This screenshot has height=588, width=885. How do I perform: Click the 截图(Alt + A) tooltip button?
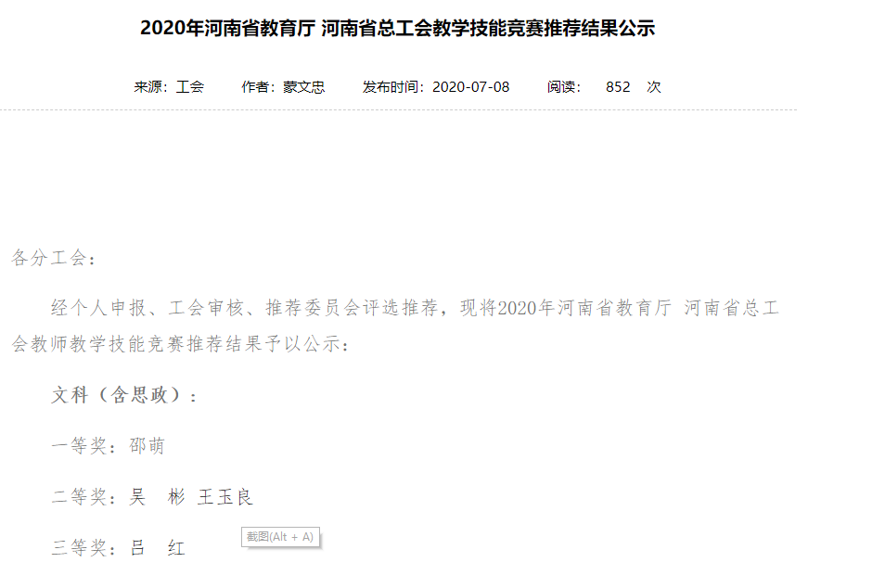point(280,537)
